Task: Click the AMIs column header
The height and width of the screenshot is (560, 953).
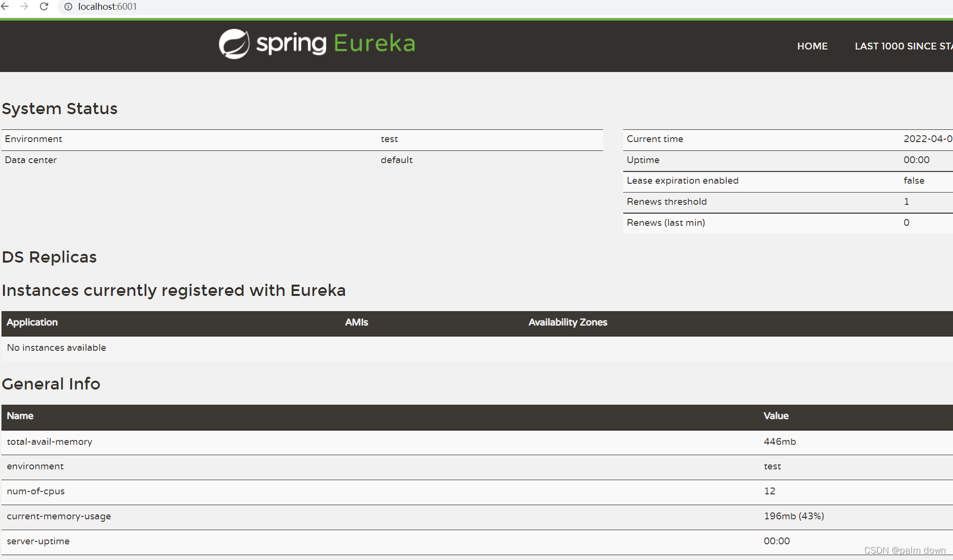Action: [x=356, y=322]
